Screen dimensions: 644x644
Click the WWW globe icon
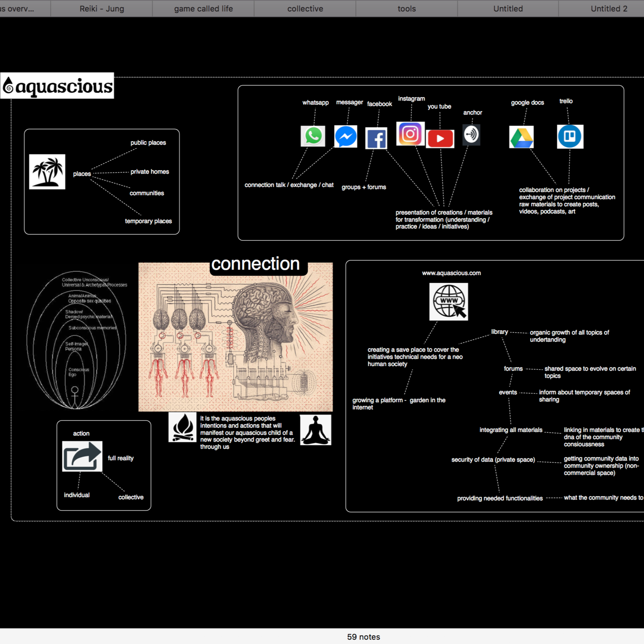point(449,302)
